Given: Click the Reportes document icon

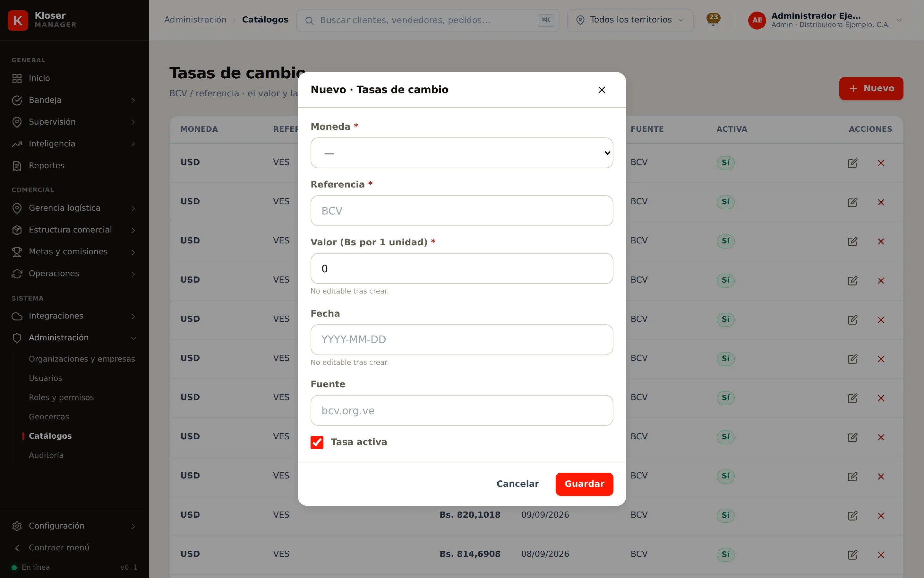Looking at the screenshot, I should click(x=17, y=166).
